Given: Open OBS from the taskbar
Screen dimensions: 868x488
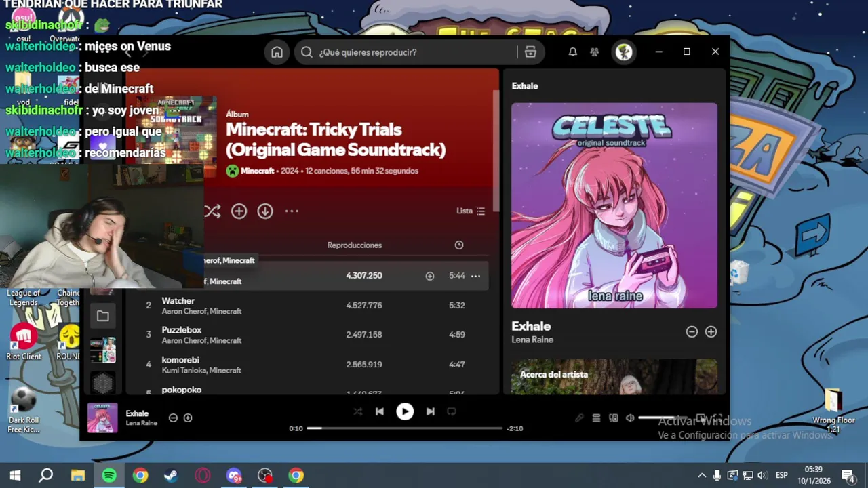Looking at the screenshot, I should point(264,475).
